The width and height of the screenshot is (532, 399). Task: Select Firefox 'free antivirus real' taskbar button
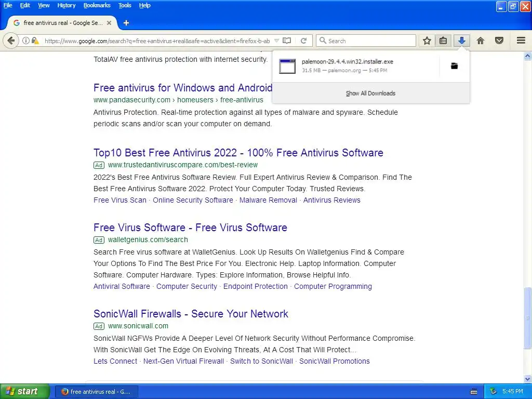click(96, 392)
